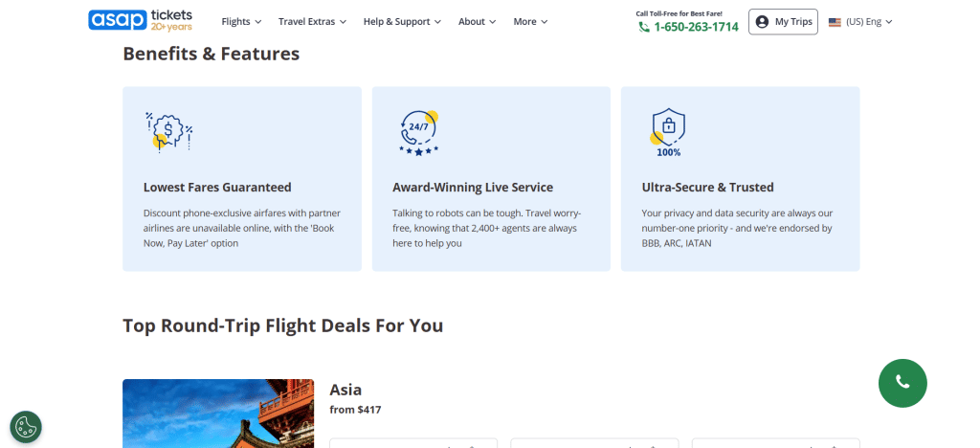Click the Lowest Fares Guaranteed dollar icon

168,131
